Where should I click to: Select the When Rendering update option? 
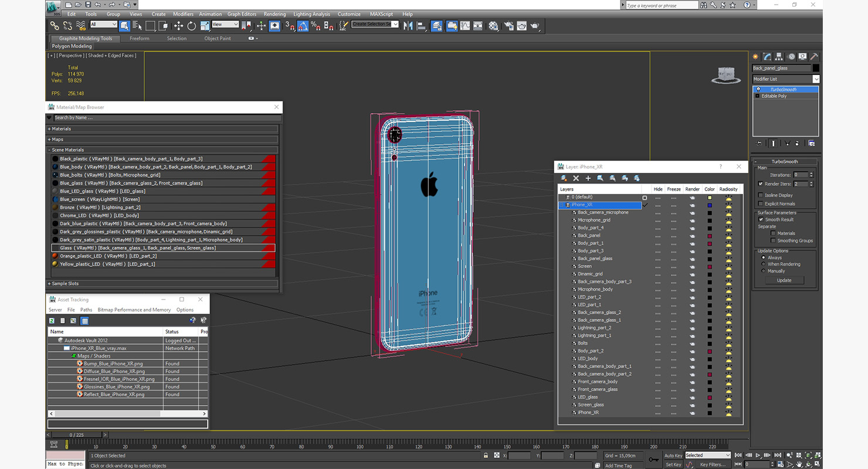click(763, 264)
